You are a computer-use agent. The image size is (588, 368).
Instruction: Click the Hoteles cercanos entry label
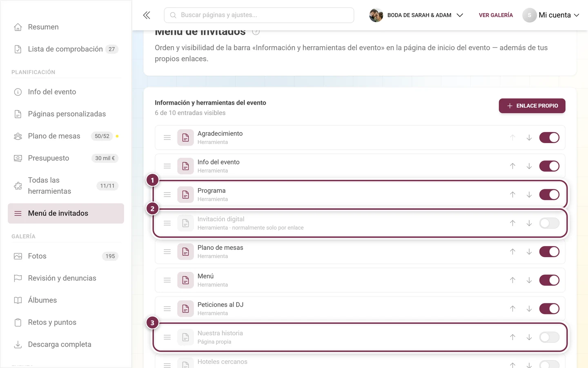click(223, 362)
